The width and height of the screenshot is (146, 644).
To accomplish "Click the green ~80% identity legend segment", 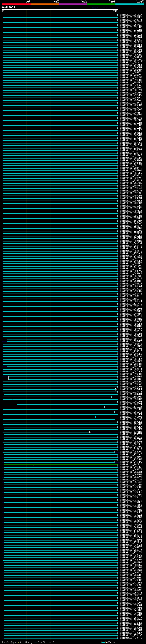I will coord(101,4).
